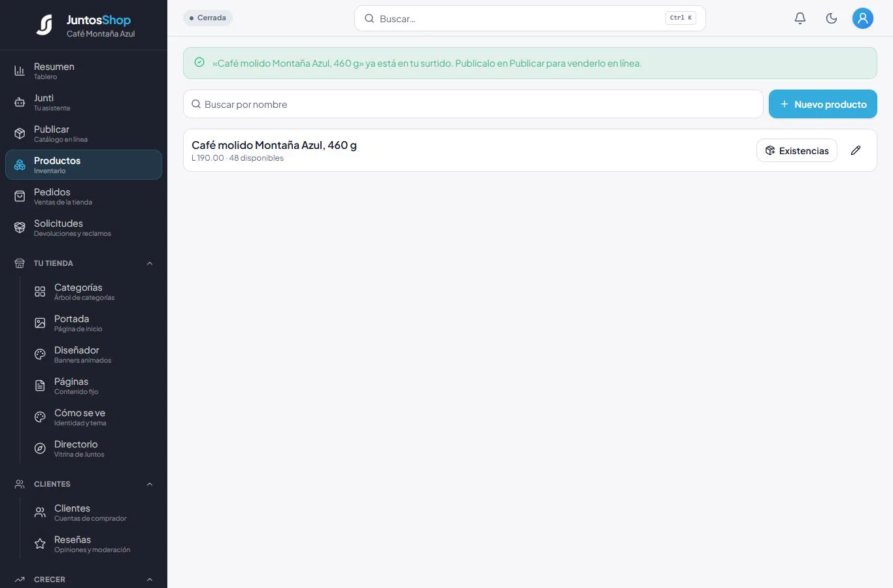Open the user account avatar

point(863,18)
